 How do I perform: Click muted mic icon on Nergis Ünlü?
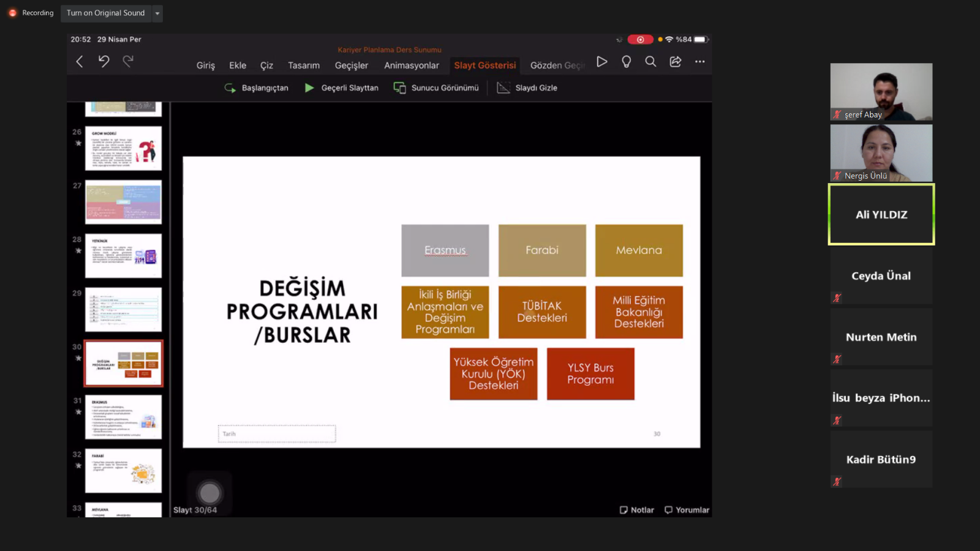pyautogui.click(x=837, y=176)
